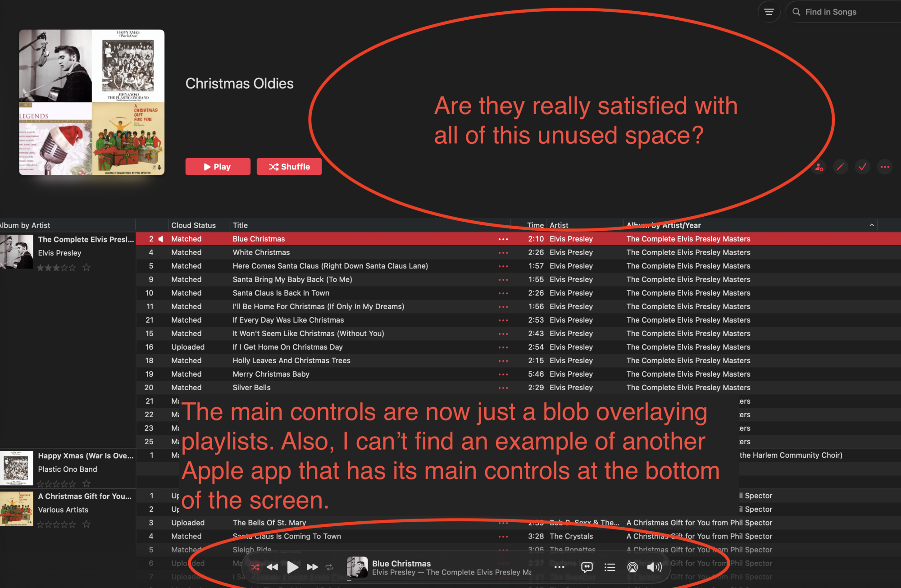Screen dimensions: 901x588
Task: Show the Playing Next queue
Action: [x=610, y=567]
